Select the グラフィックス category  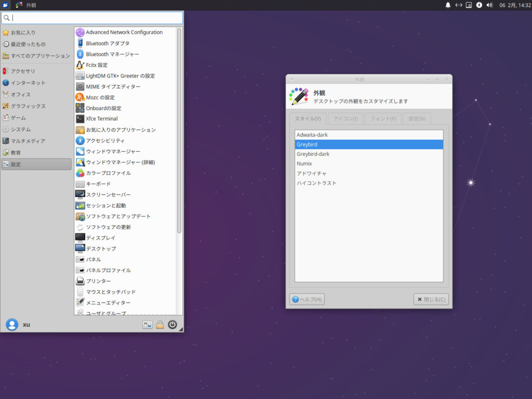(x=30, y=105)
